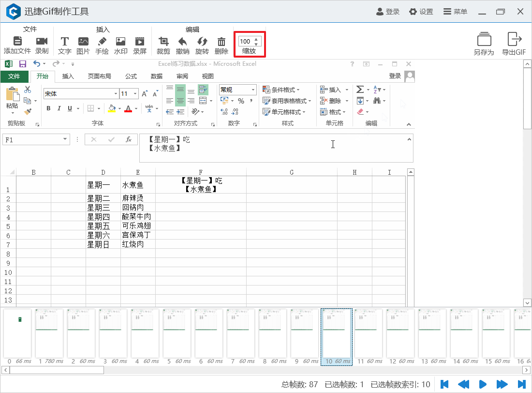Increase zoom with the 缩放 up arrow
This screenshot has width=532, height=393.
coord(256,39)
